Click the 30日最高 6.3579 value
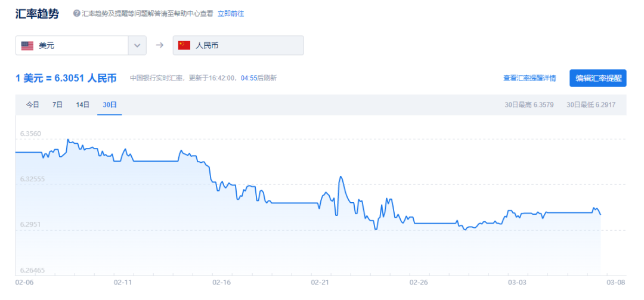Image resolution: width=644 pixels, height=300 pixels. coord(529,105)
